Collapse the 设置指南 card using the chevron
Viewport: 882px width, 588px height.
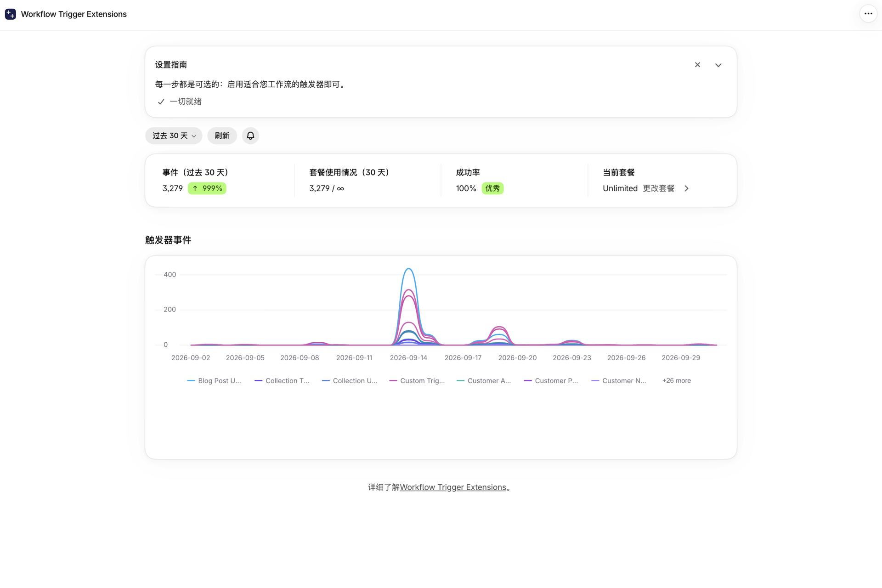pyautogui.click(x=718, y=65)
